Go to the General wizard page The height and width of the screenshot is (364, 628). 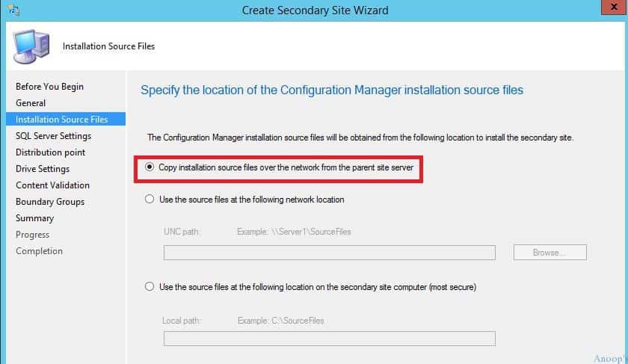[31, 103]
